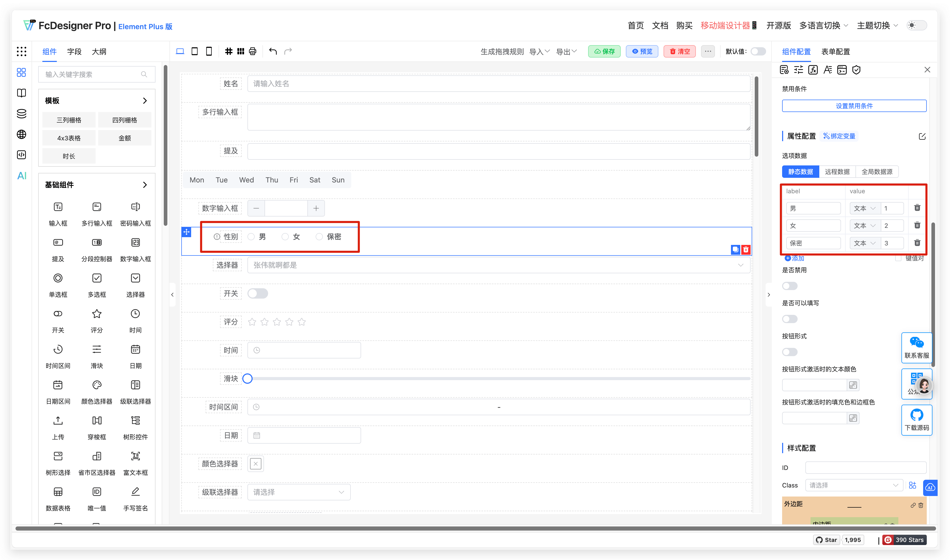Switch to the 表单配置 tab
The height and width of the screenshot is (560, 950).
coord(836,52)
